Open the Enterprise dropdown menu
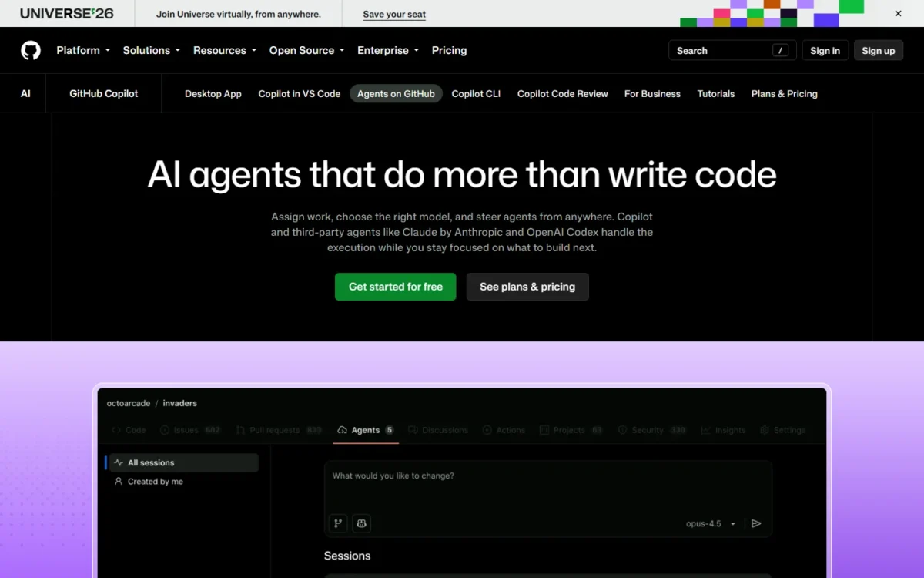Viewport: 924px width, 578px height. [388, 51]
